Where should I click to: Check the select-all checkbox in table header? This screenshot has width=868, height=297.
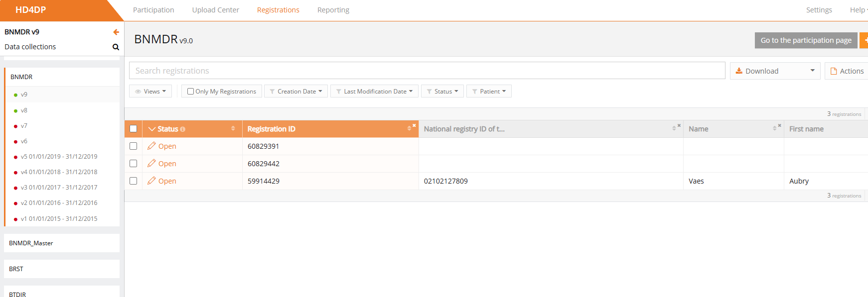[x=133, y=129]
